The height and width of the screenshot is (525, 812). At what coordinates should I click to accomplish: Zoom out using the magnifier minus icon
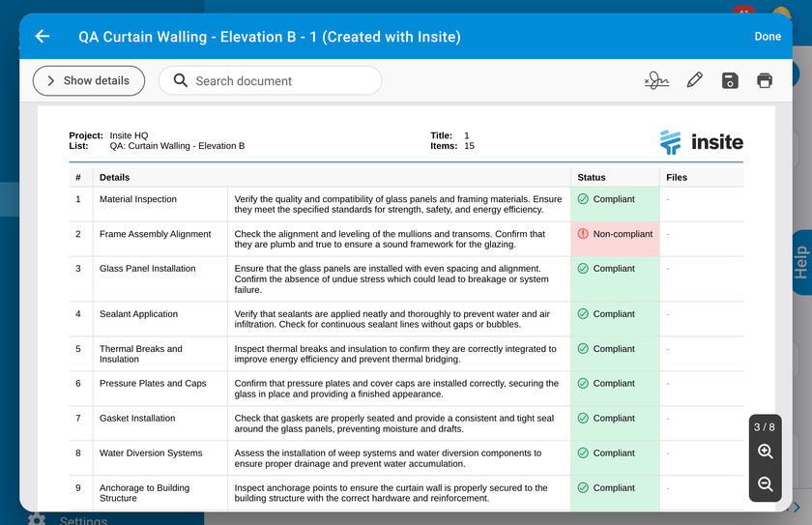point(765,484)
